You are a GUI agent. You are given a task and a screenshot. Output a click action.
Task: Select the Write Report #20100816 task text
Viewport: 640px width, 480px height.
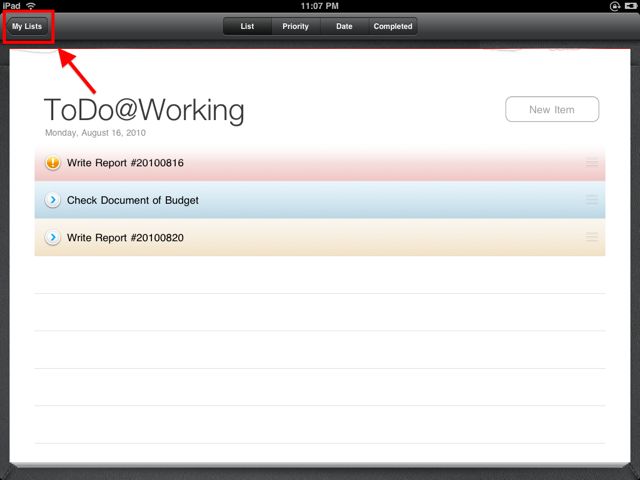(125, 163)
